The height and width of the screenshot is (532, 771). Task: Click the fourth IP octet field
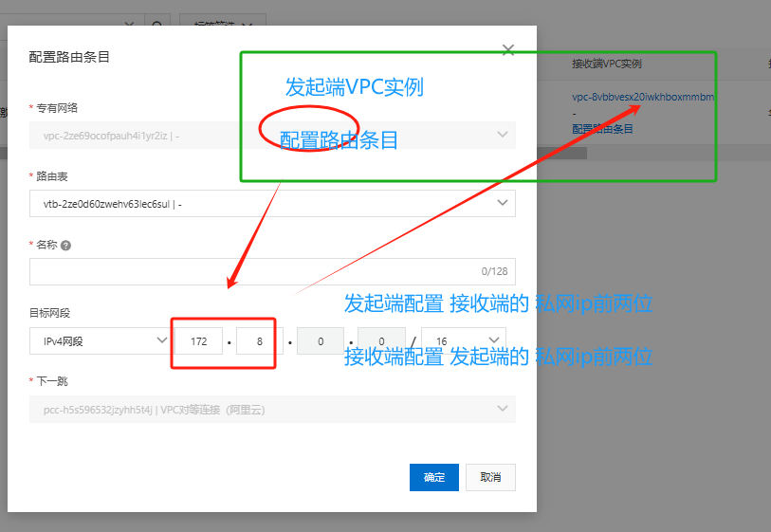coord(381,341)
